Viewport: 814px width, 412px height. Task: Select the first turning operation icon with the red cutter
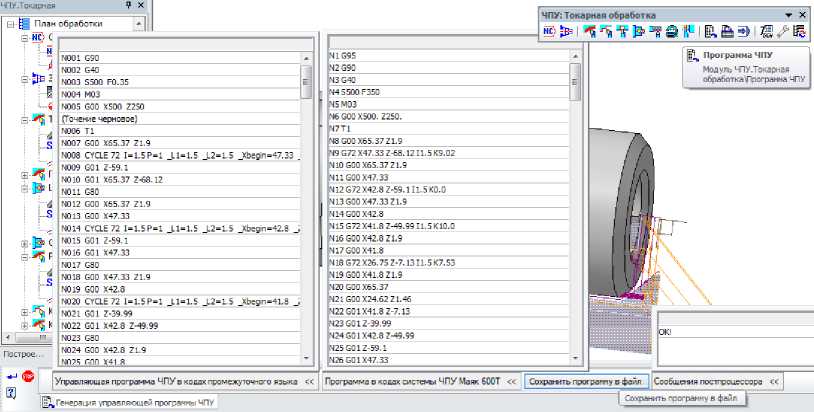click(589, 32)
